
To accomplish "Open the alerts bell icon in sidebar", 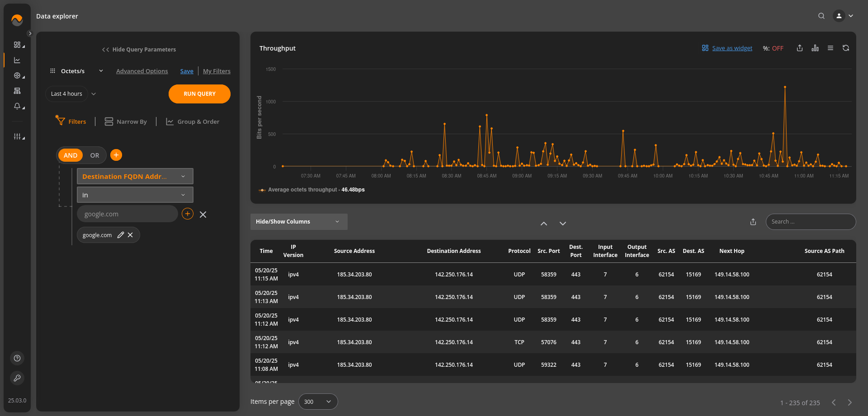I will click(17, 106).
